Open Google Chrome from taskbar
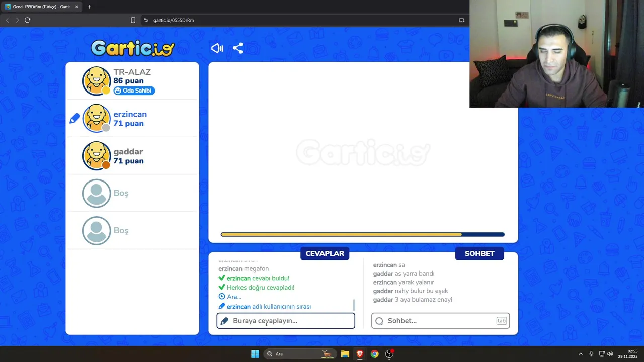Image resolution: width=644 pixels, height=362 pixels. 375,354
